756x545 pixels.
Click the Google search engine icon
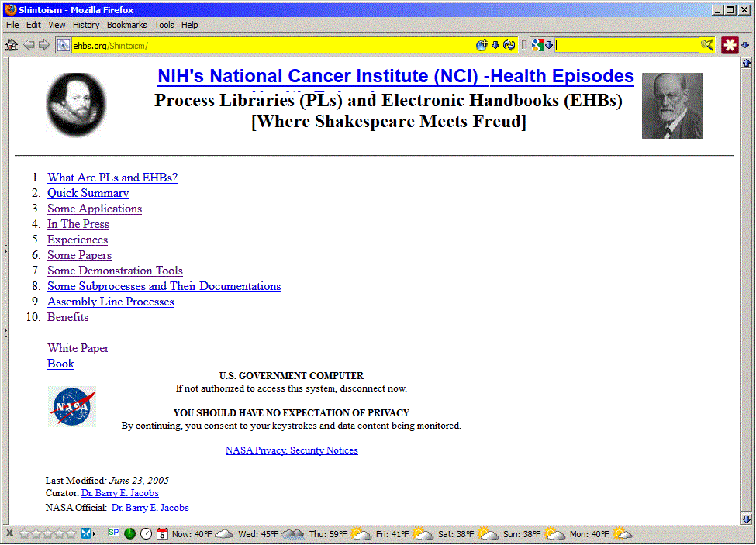[537, 45]
